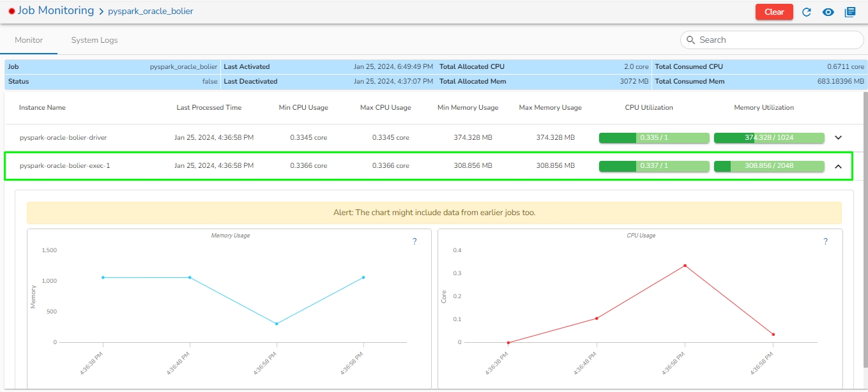Click the driver CPU utilization bar
Screen dimensions: 868x392
(654, 138)
